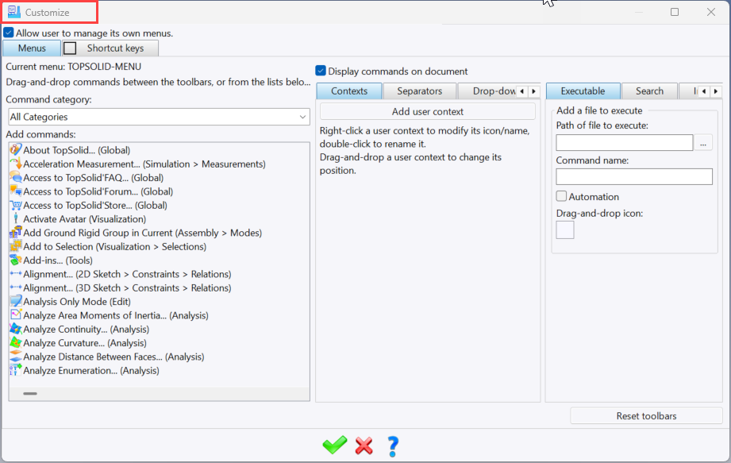Select Analysis Only Mode (Edit) row
731x463 pixels.
click(159, 301)
